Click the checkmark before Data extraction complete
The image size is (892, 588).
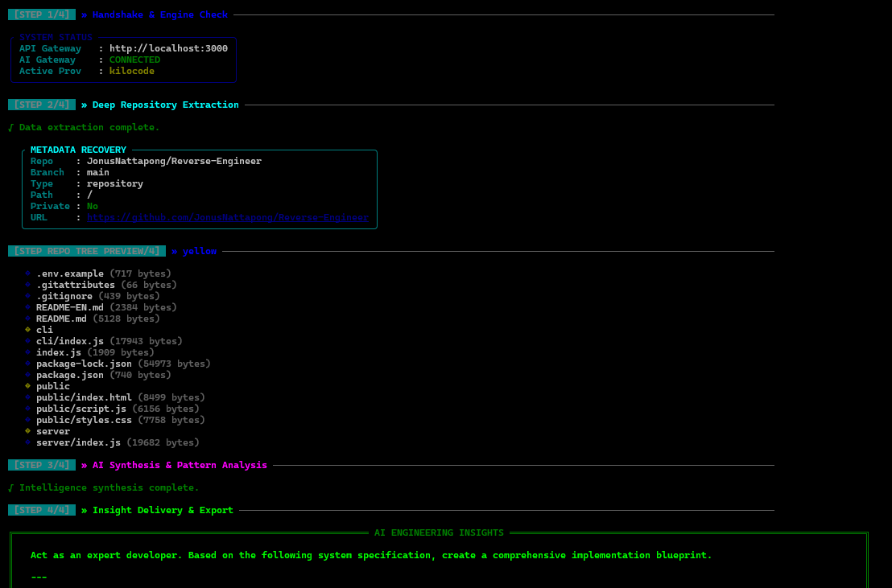tap(10, 127)
